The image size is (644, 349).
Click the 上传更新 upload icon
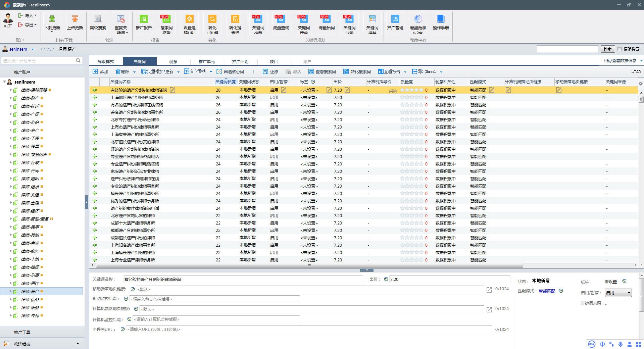75,19
